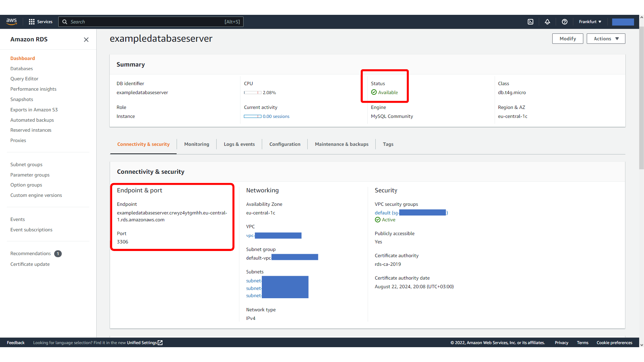Switch to Maintenance & backups tab
Screen dimensions: 644x362
341,144
